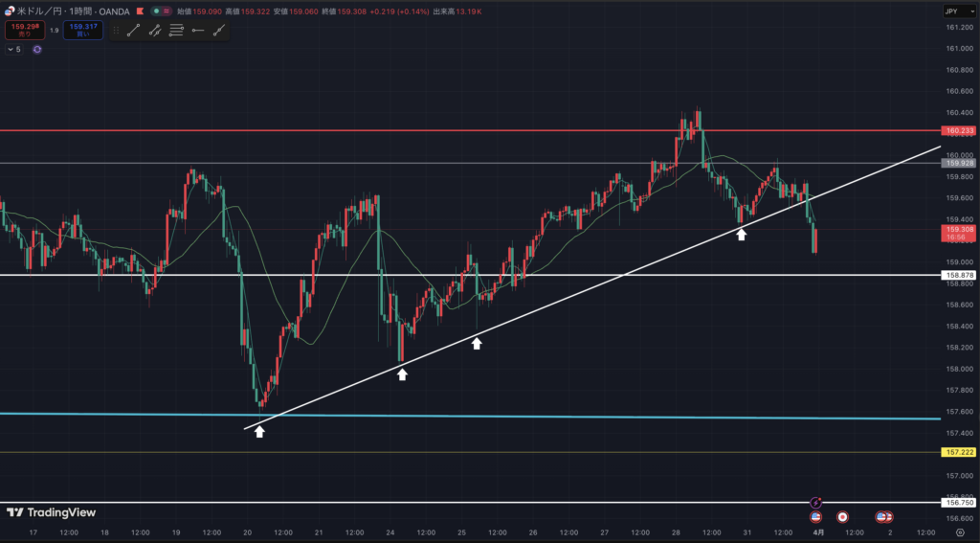Select the second line tool with midpoint markers
This screenshot has height=543, width=980.
(x=155, y=31)
